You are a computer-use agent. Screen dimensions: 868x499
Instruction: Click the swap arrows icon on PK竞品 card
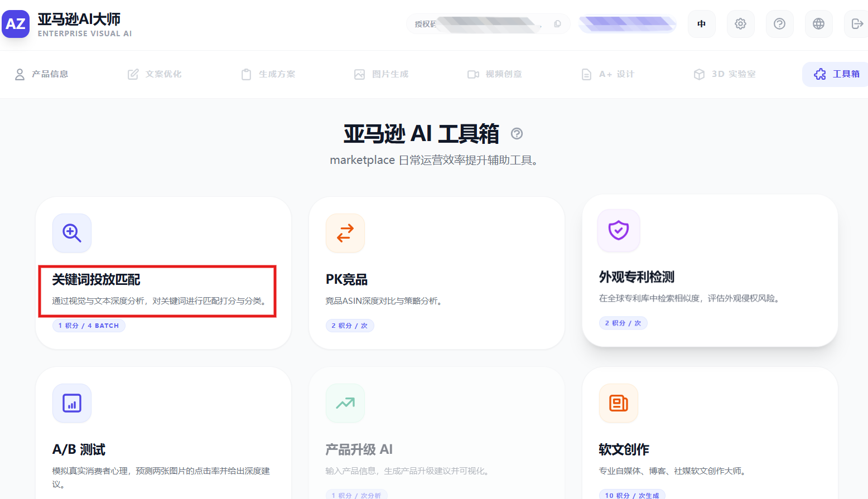[345, 233]
